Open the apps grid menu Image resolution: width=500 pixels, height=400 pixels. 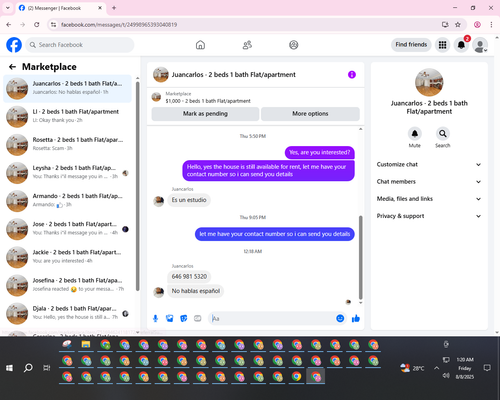tap(442, 45)
